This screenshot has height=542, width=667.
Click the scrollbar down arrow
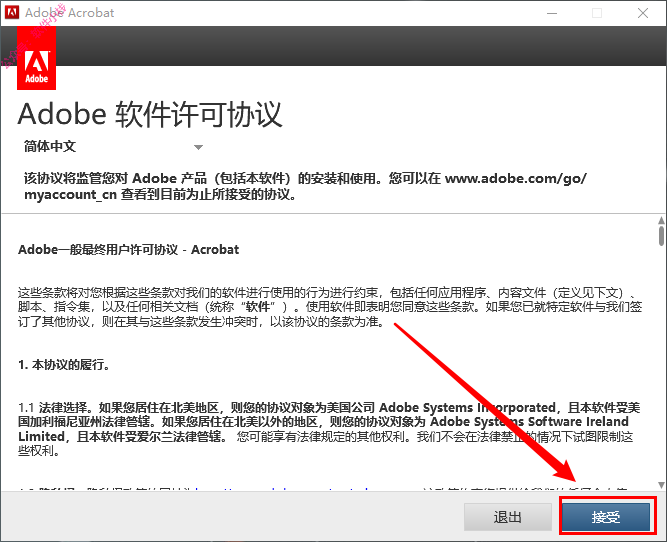click(661, 485)
